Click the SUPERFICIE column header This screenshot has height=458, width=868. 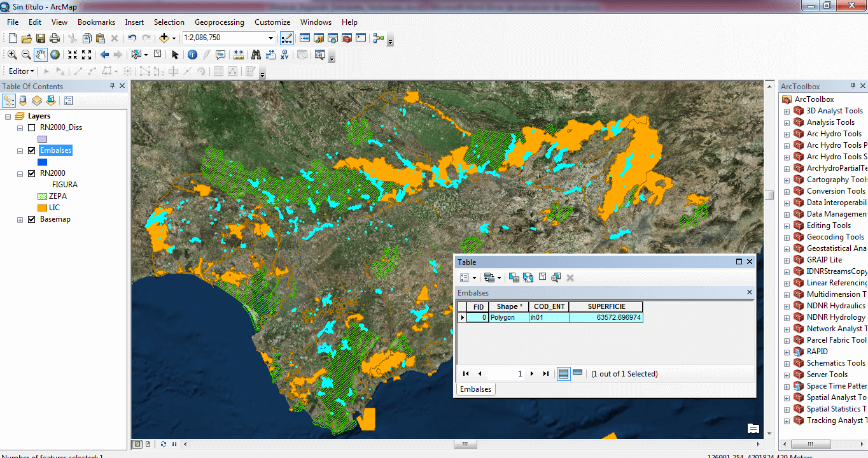click(606, 306)
